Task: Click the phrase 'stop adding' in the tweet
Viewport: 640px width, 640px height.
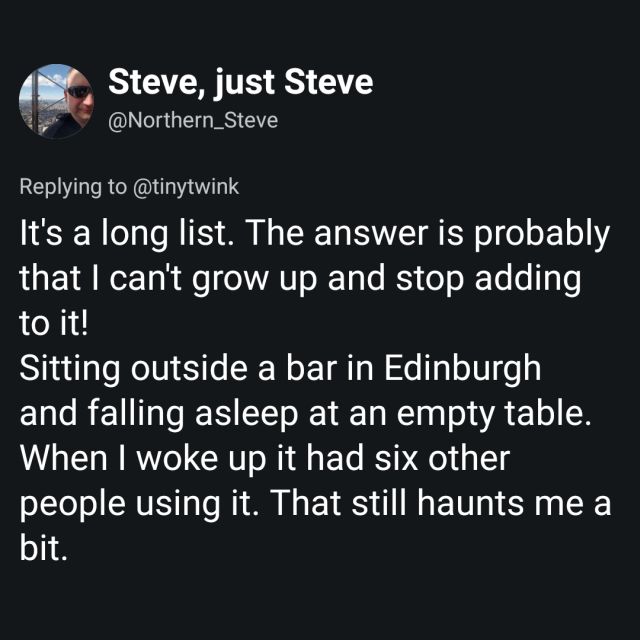Action: coord(488,280)
